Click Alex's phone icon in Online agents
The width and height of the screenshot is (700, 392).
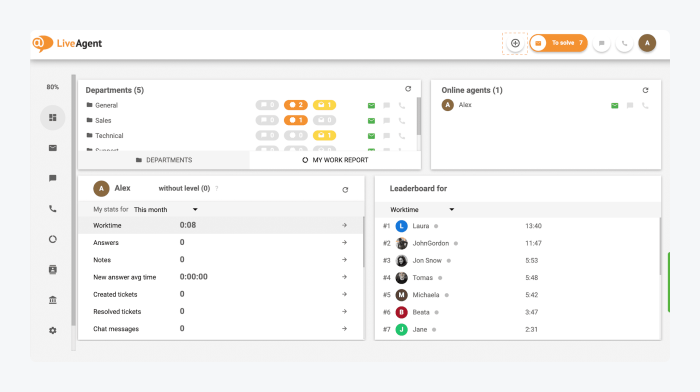tap(645, 105)
